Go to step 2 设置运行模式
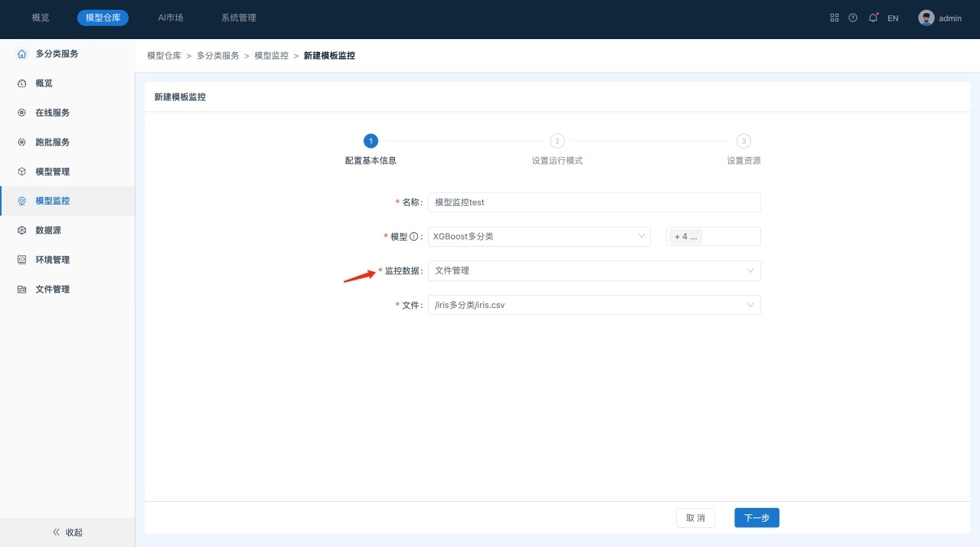Viewport: 980px width, 547px height. 557,141
